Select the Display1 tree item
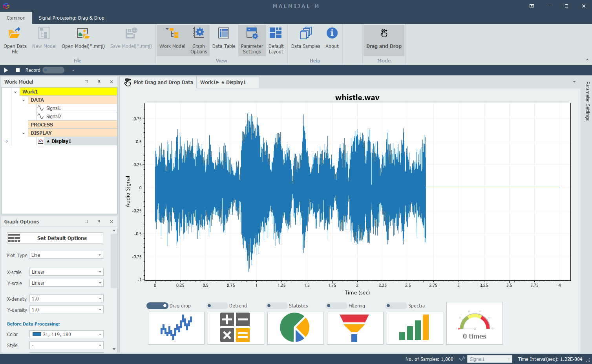The height and width of the screenshot is (364, 592). pos(77,141)
